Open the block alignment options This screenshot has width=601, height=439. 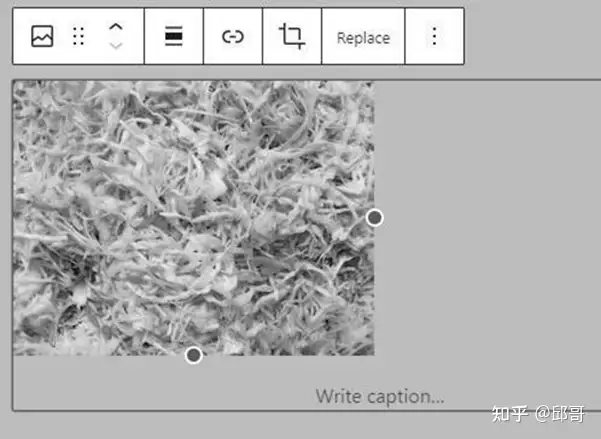click(x=174, y=36)
